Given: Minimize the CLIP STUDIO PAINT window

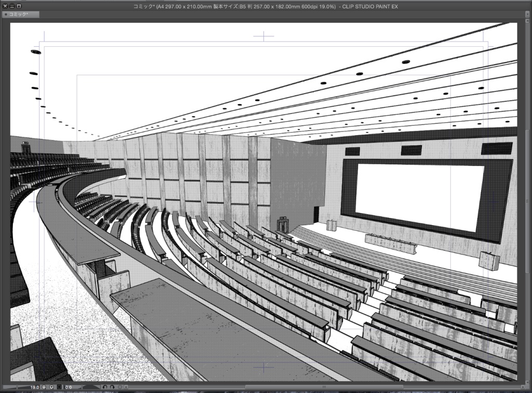Looking at the screenshot, I should [x=12, y=6].
